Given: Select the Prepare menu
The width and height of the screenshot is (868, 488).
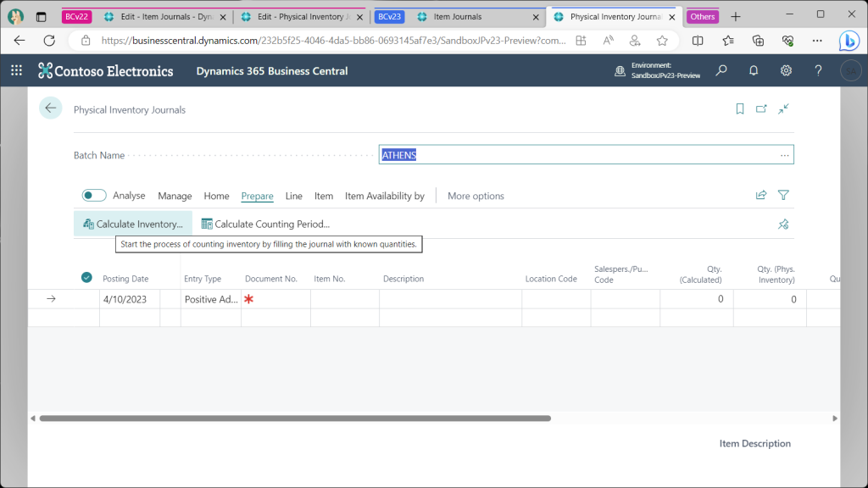Looking at the screenshot, I should 258,196.
